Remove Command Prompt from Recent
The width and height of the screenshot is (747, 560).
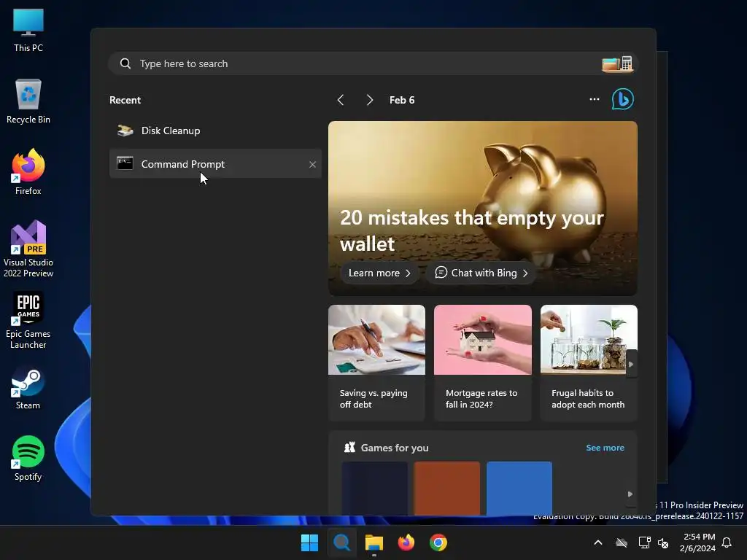(312, 164)
